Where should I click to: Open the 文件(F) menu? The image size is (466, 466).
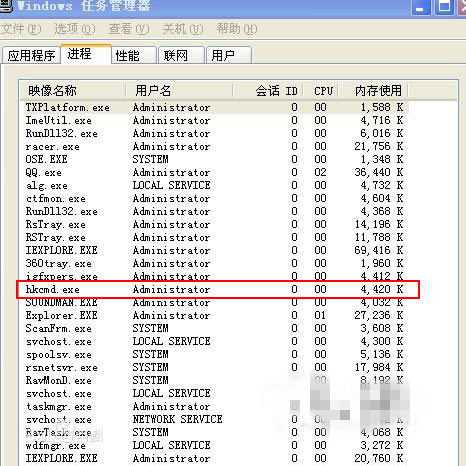coord(21,29)
